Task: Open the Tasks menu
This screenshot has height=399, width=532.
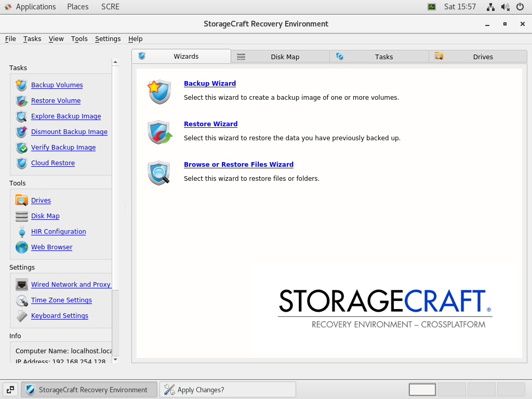Action: click(x=32, y=38)
